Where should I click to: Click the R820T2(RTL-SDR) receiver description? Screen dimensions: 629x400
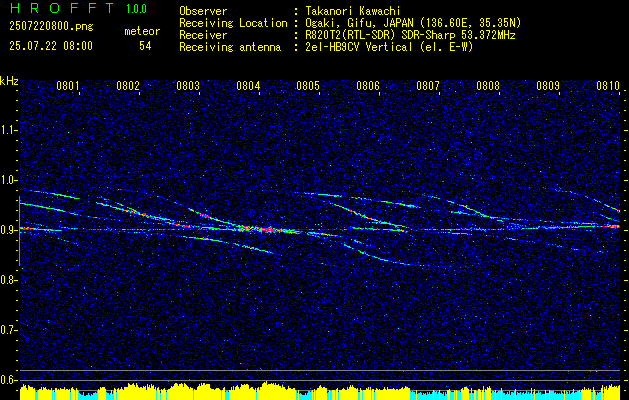(410, 35)
